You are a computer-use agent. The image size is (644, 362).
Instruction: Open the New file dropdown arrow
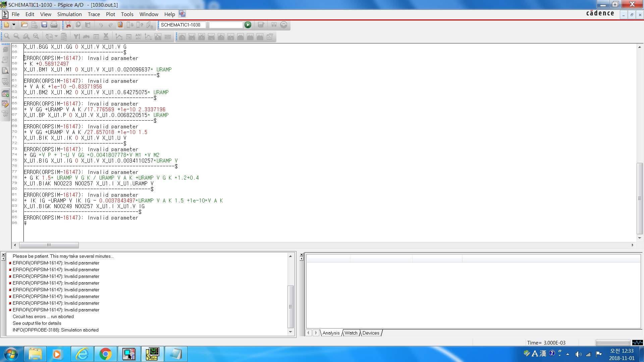point(14,25)
